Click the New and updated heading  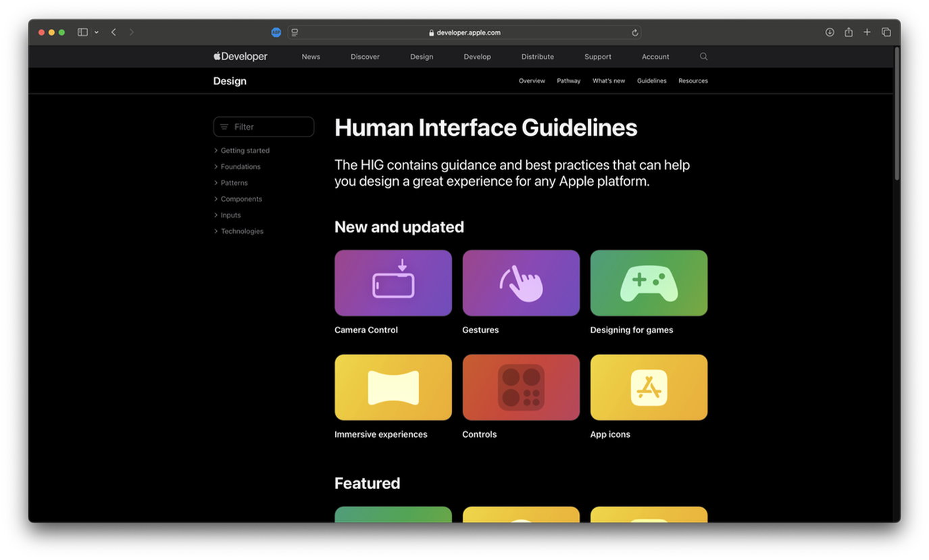(x=399, y=227)
